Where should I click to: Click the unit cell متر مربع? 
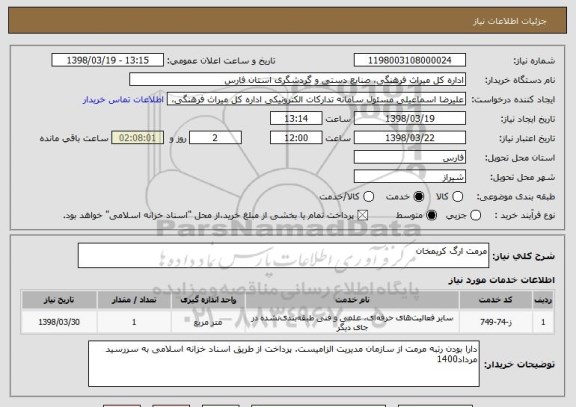tap(208, 322)
